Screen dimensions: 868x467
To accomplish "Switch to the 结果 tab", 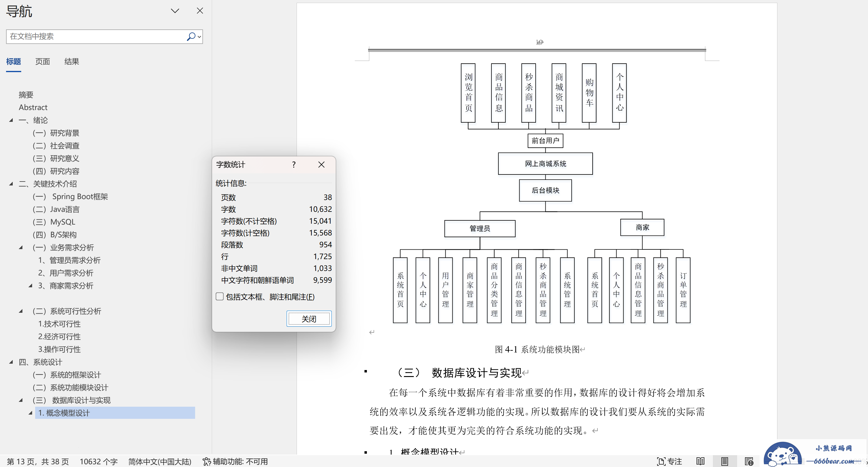I will pos(72,62).
